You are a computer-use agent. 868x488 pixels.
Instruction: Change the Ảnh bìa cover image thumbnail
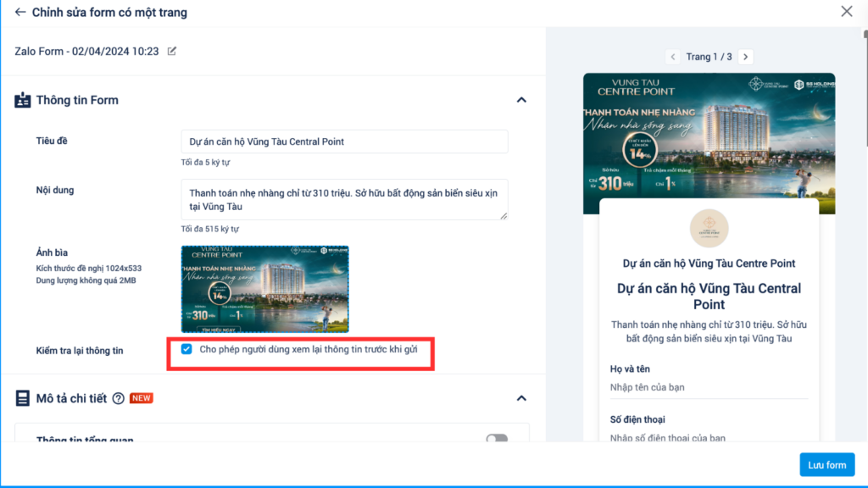click(265, 290)
